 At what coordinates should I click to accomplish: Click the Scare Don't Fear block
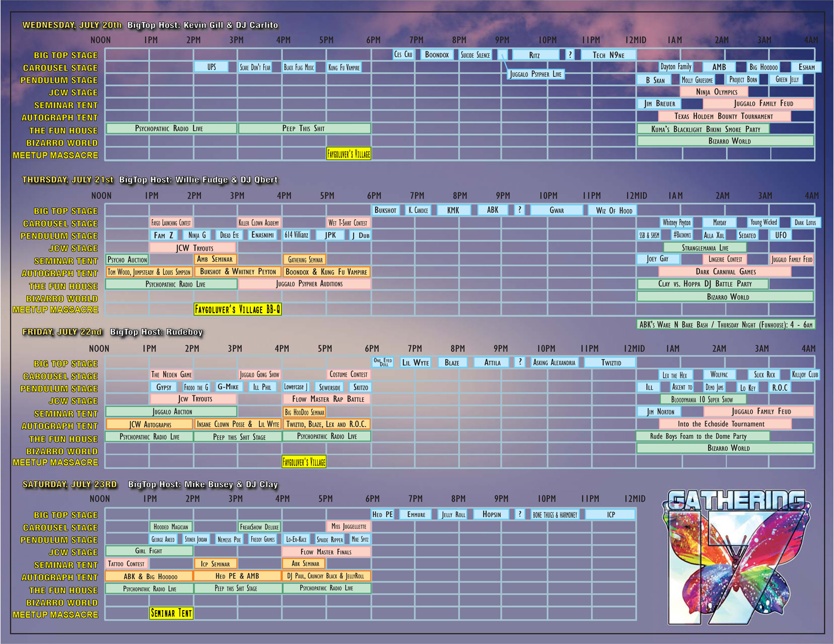(255, 67)
